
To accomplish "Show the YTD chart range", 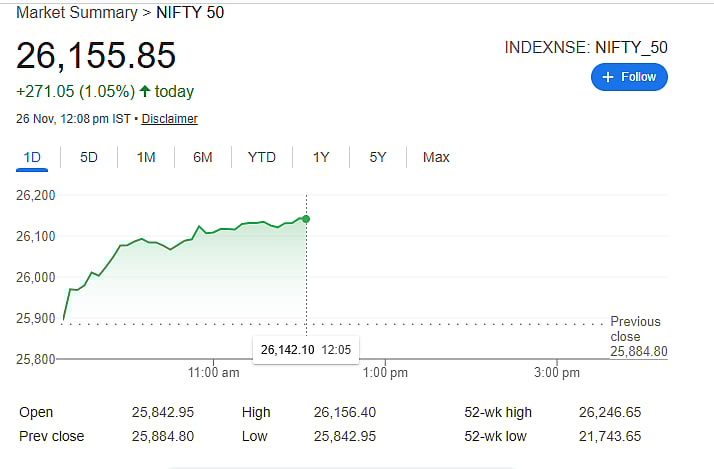I will (262, 157).
